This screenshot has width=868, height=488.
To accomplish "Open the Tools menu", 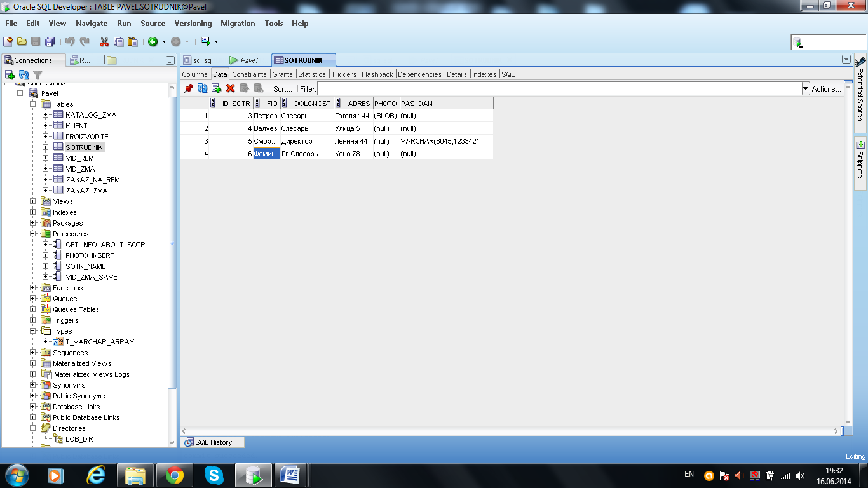I will pos(274,24).
